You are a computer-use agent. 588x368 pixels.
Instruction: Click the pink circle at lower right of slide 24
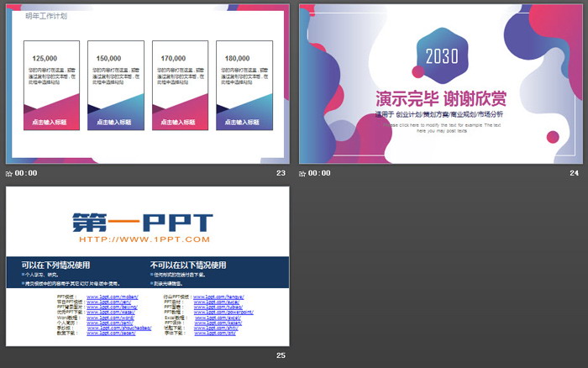coord(553,137)
